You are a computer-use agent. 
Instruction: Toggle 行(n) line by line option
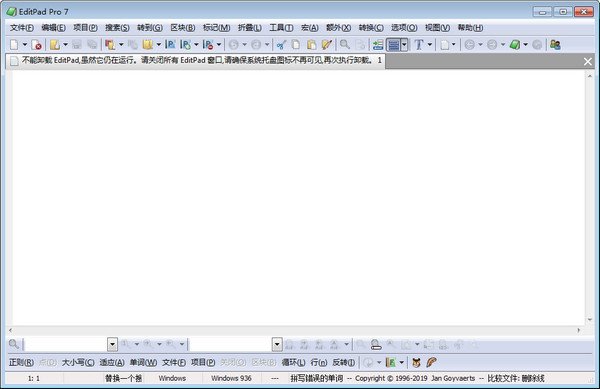click(319, 362)
